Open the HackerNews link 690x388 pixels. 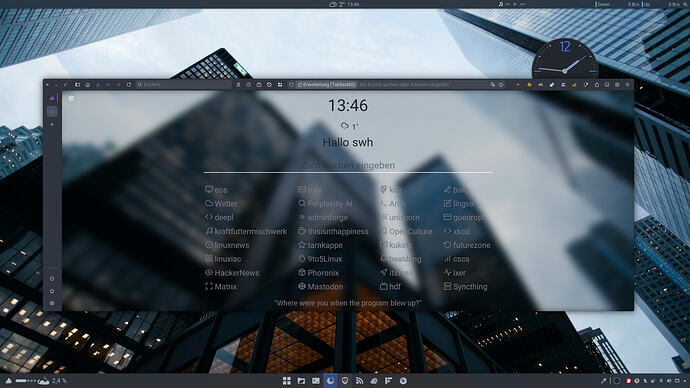point(232,273)
